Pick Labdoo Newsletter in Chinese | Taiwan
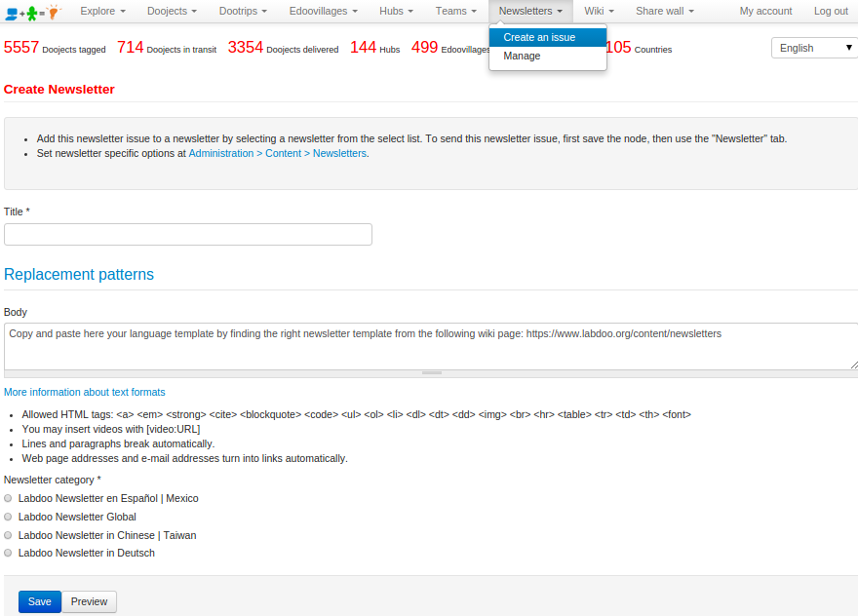 tap(8, 535)
